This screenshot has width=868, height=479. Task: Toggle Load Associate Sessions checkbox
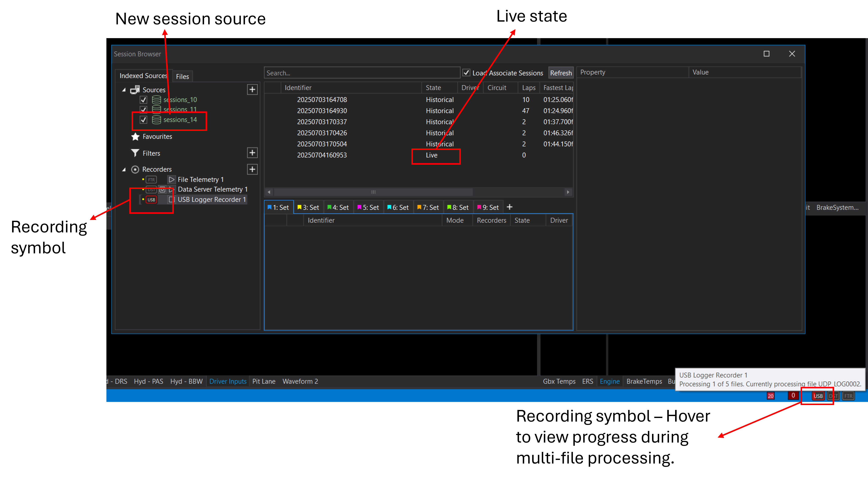click(466, 73)
